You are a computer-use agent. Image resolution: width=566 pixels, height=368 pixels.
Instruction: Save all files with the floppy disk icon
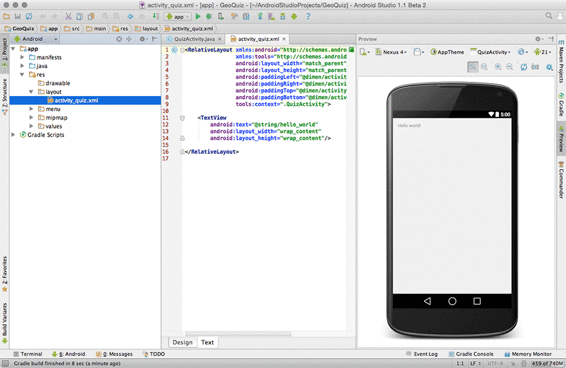[18, 16]
